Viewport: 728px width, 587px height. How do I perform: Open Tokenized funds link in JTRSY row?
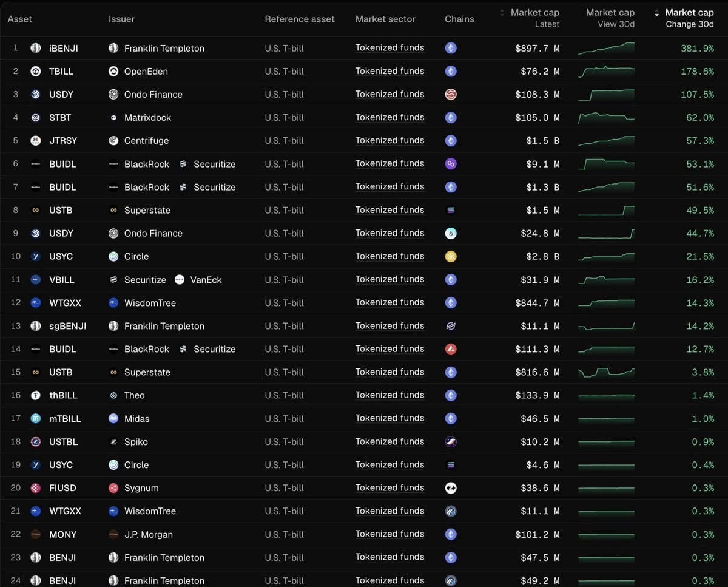tap(390, 140)
